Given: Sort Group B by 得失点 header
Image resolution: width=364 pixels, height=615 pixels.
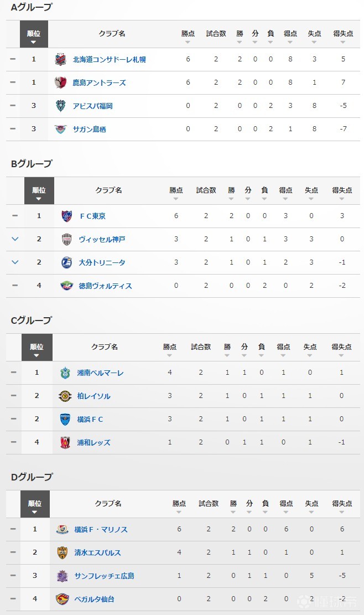Looking at the screenshot, I should 342,193.
